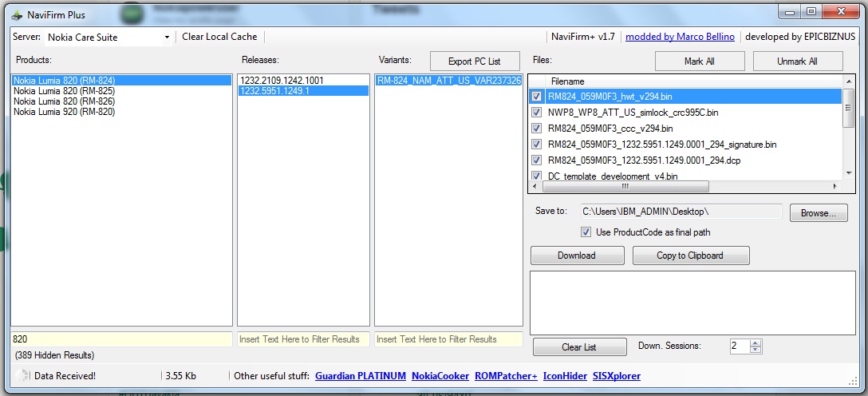Select release 1232.5951.1249.1

click(303, 91)
